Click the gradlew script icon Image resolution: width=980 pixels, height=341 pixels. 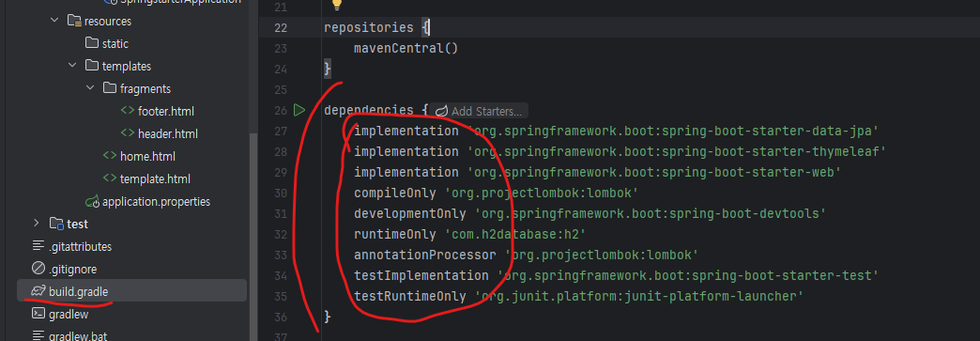pyautogui.click(x=38, y=314)
